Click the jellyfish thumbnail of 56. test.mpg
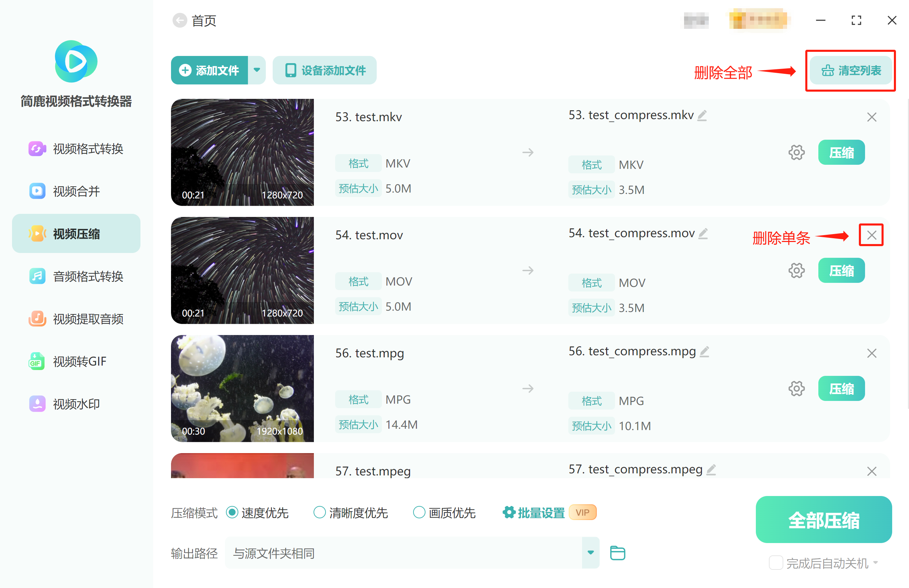The image size is (909, 588). [x=242, y=389]
